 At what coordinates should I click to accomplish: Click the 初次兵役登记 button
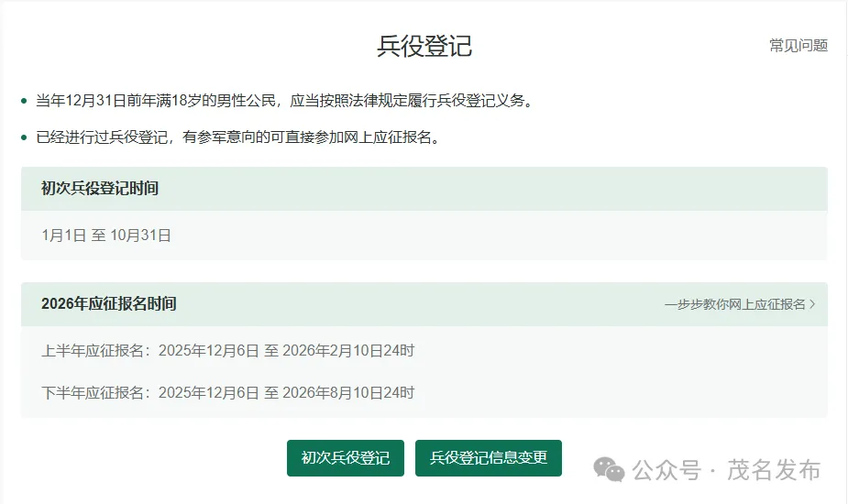coord(346,458)
